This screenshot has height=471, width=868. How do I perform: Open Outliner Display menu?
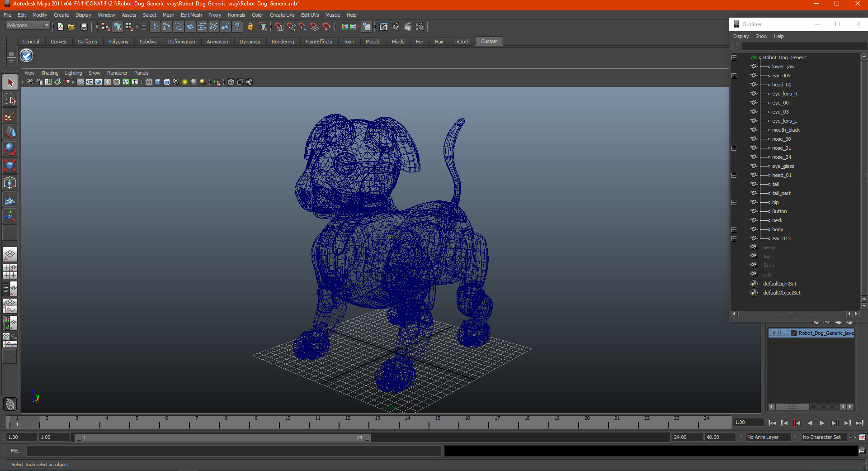tap(741, 36)
